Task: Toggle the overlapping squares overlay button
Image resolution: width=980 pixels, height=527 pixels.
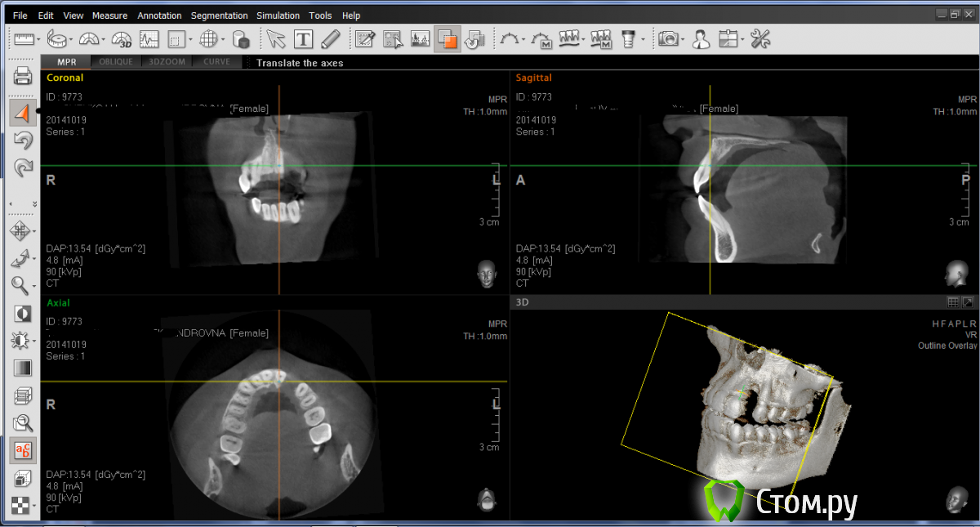Action: [447, 38]
